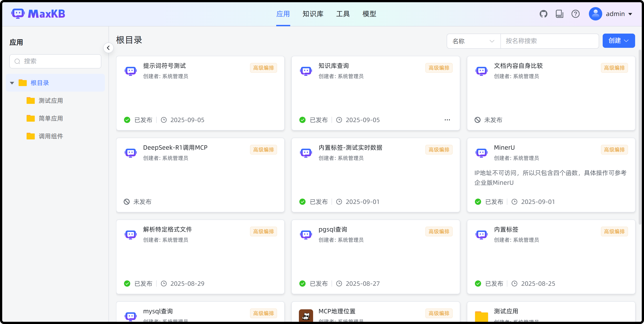Click robot icon of MinerU card
644x324 pixels.
coord(481,153)
